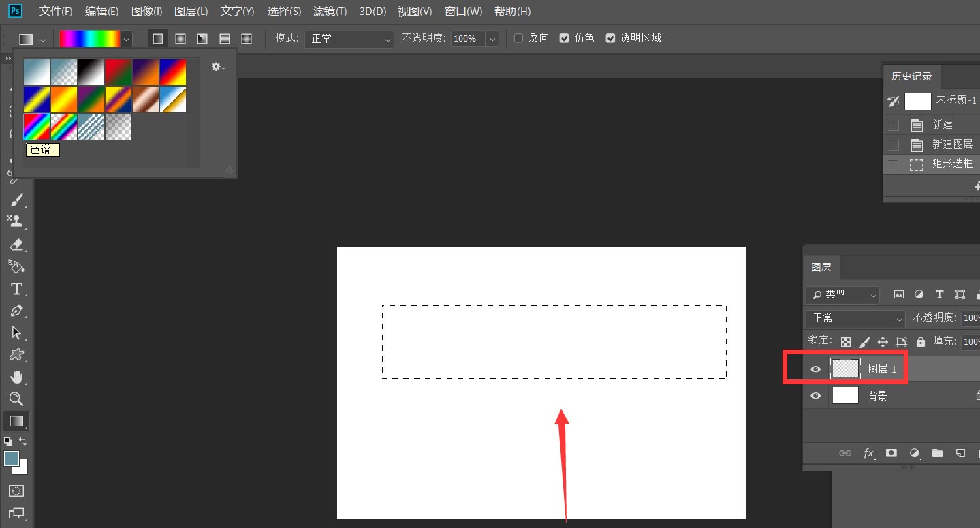Reset default foreground and background colors
The width and height of the screenshot is (980, 528).
coord(8,441)
